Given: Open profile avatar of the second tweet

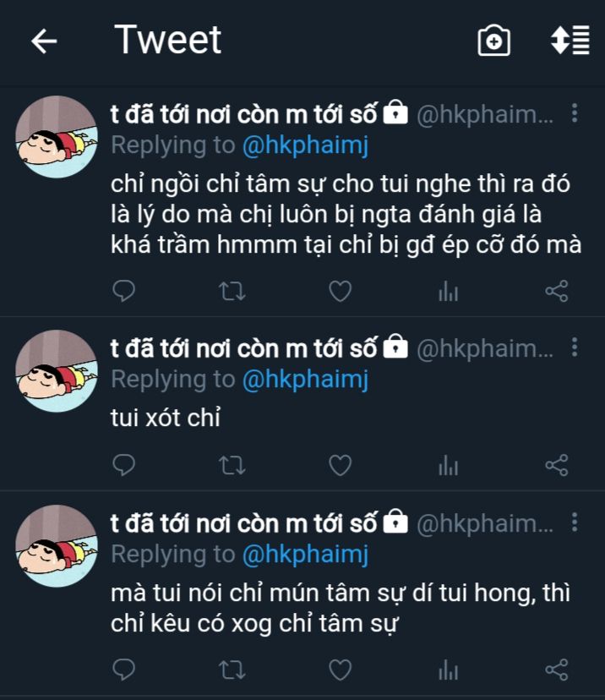Looking at the screenshot, I should [x=57, y=370].
